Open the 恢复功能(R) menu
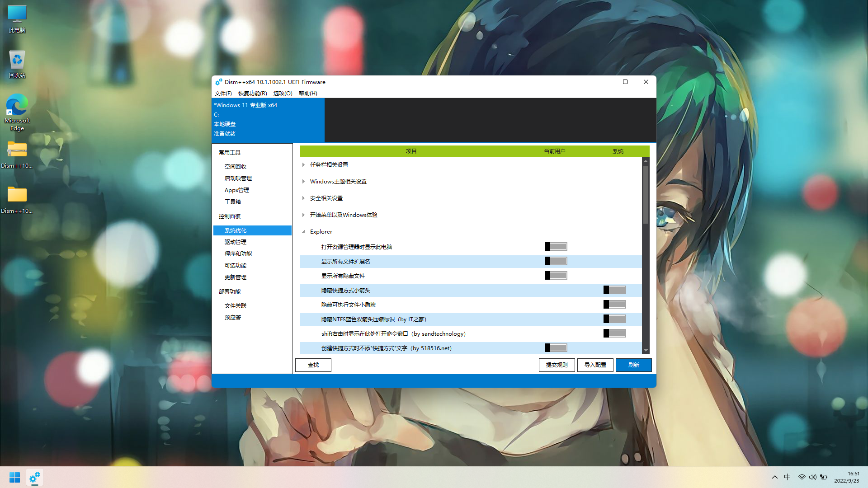Image resolution: width=868 pixels, height=488 pixels. click(x=252, y=94)
